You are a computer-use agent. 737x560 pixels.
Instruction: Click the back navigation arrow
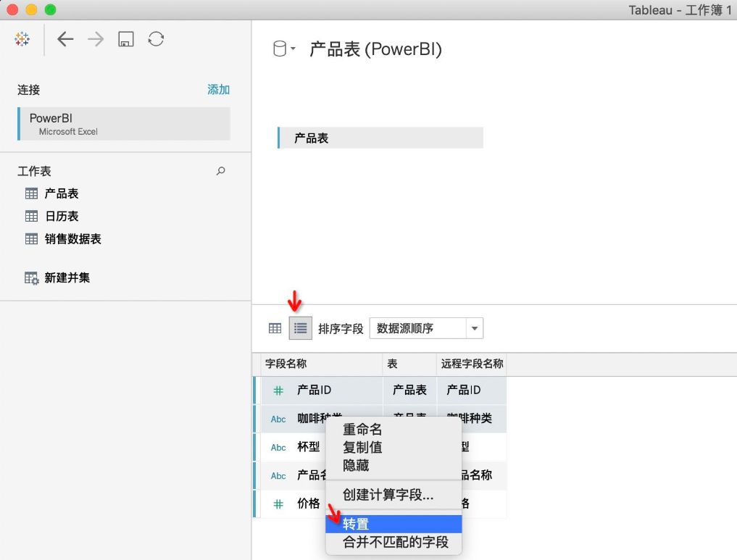tap(65, 39)
